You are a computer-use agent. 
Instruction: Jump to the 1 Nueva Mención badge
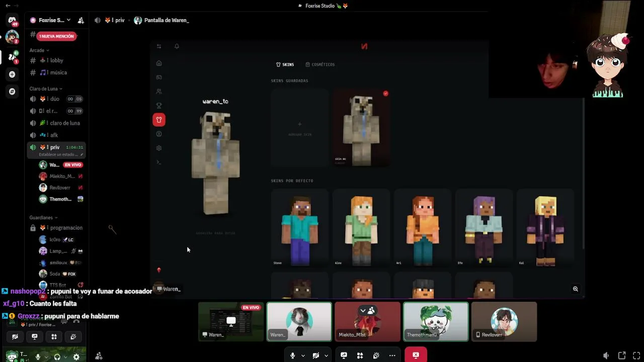click(x=57, y=36)
